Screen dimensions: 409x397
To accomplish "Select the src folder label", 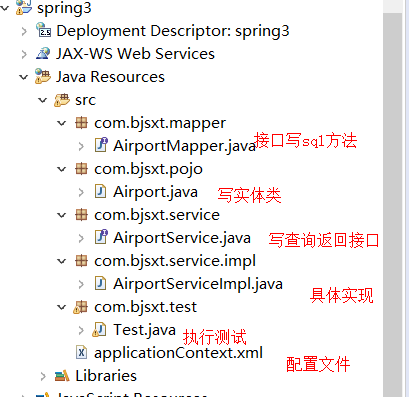I will pos(86,100).
